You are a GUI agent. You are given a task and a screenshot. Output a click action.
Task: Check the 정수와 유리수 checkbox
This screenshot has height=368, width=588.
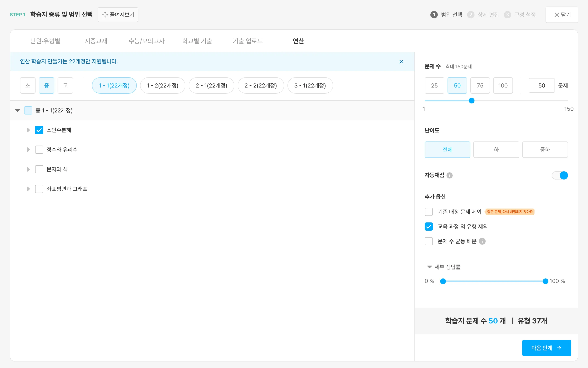click(39, 150)
